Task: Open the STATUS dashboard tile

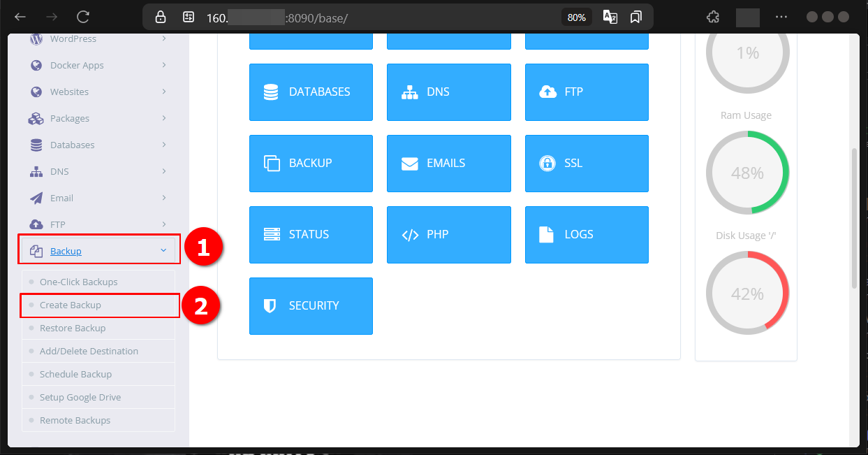Action: click(x=311, y=235)
